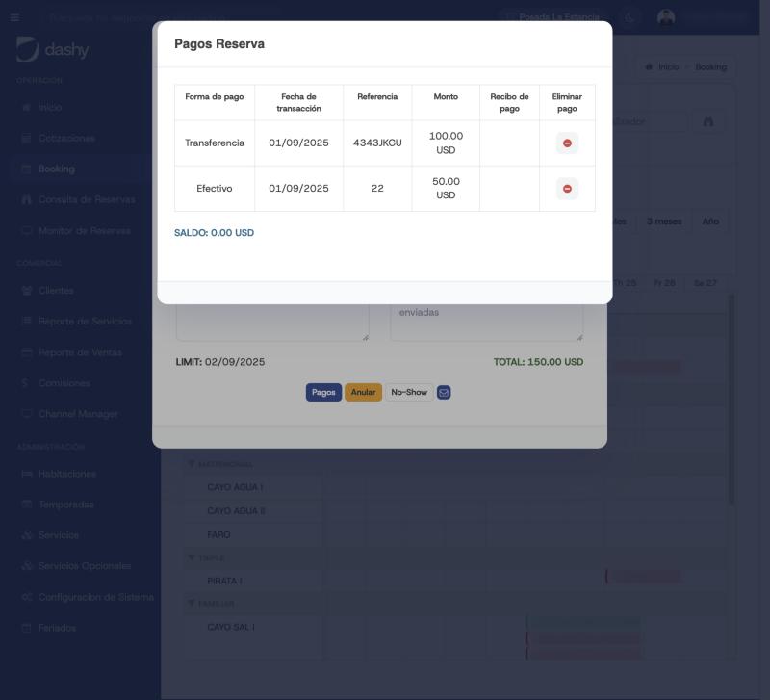
Task: Click the Feriados calendar icon
Action: 27,628
